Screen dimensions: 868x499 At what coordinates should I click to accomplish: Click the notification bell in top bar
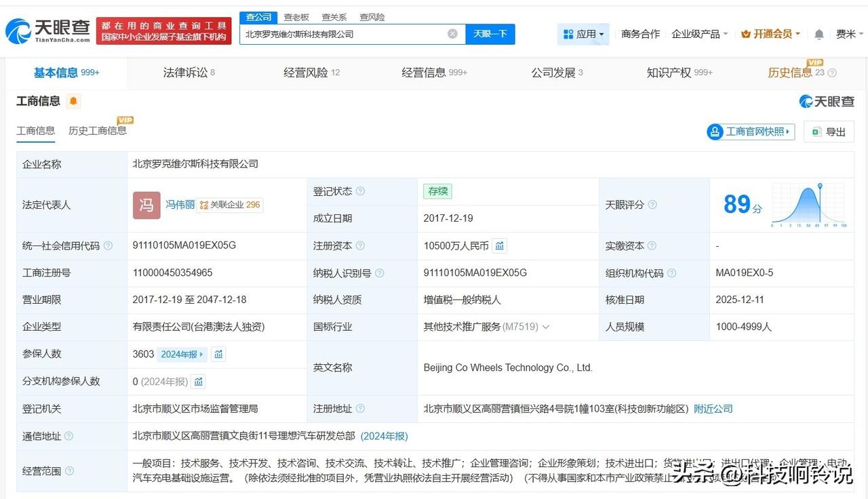[x=819, y=34]
